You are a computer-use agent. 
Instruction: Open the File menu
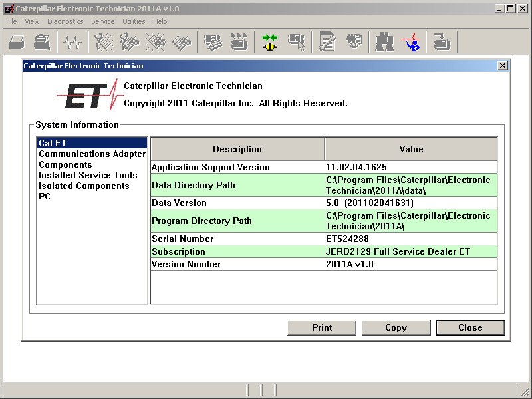point(11,21)
